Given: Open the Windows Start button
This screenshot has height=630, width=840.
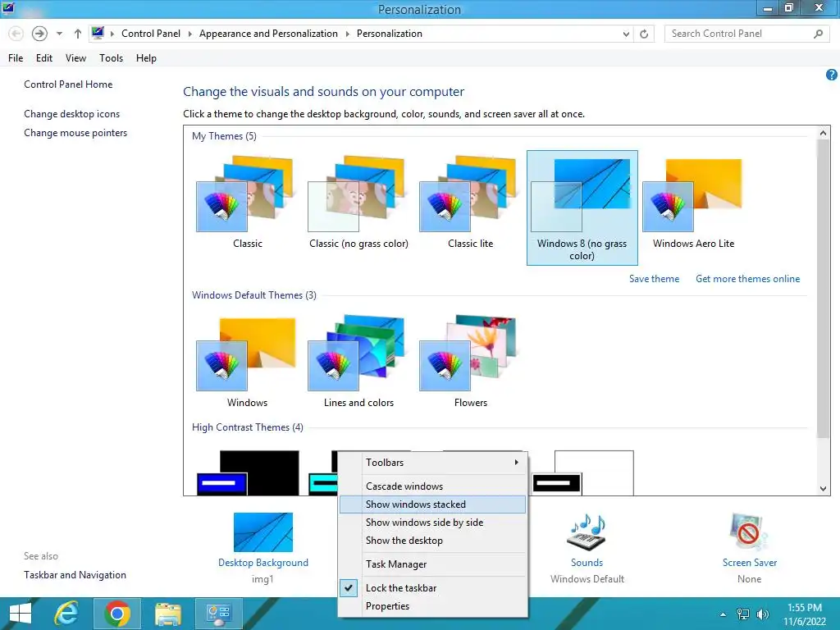Looking at the screenshot, I should (21, 614).
